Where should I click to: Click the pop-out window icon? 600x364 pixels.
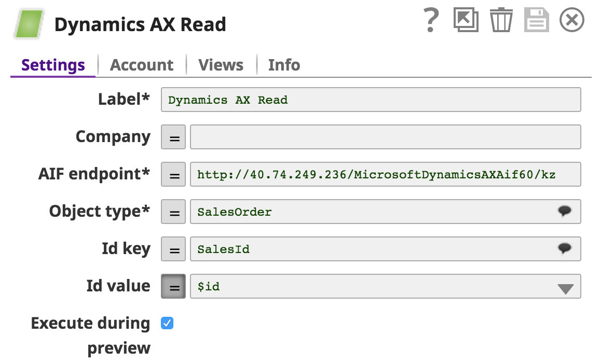tap(466, 20)
